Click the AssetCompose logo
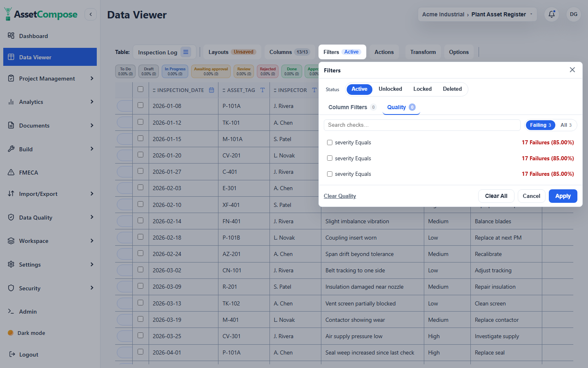Screen dimensions: 588x368 41,14
